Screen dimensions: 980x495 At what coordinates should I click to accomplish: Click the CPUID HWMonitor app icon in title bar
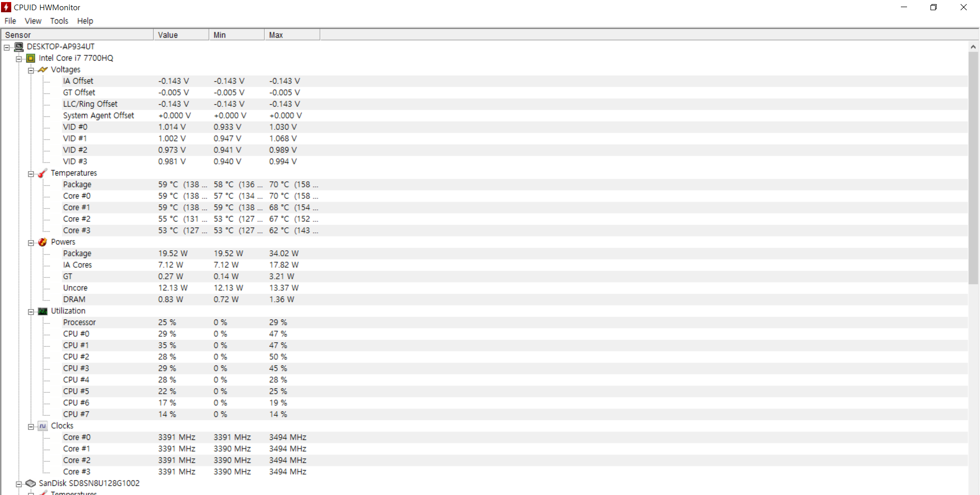[x=6, y=7]
